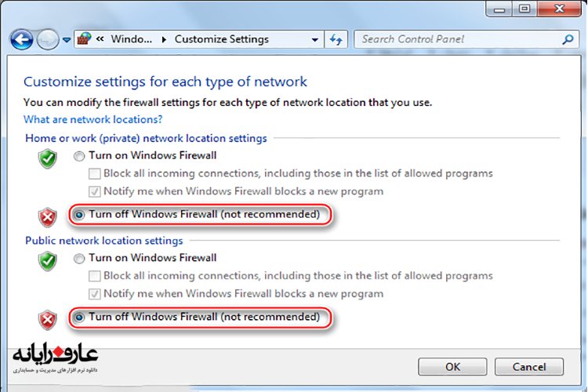Expand the breadcrumb chevron before Windows
This screenshot has height=392, width=588.
pyautogui.click(x=101, y=39)
